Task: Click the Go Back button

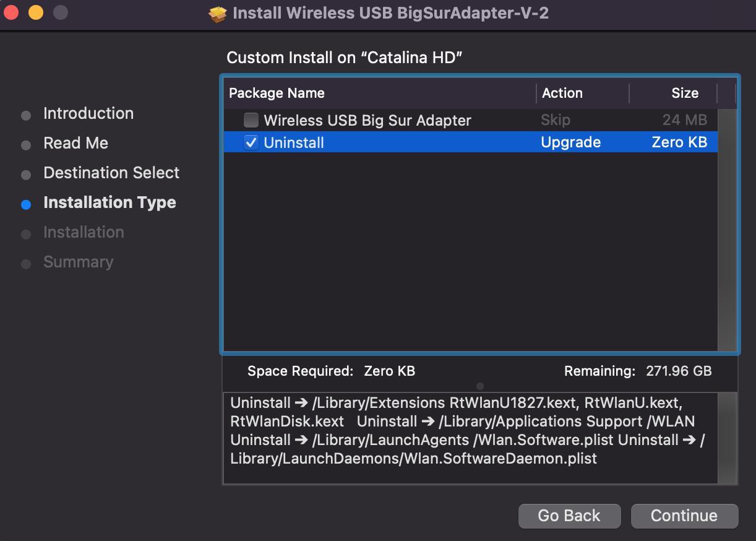Action: pyautogui.click(x=569, y=516)
